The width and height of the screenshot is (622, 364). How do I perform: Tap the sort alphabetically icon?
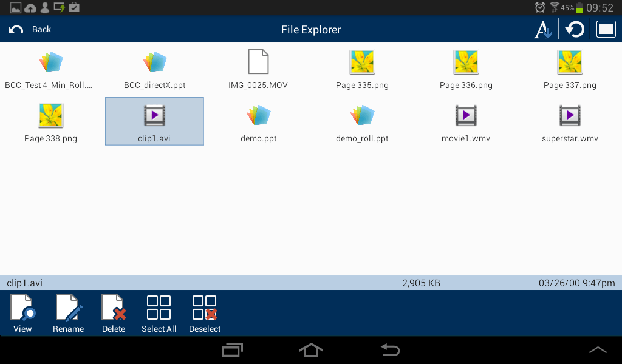point(542,30)
